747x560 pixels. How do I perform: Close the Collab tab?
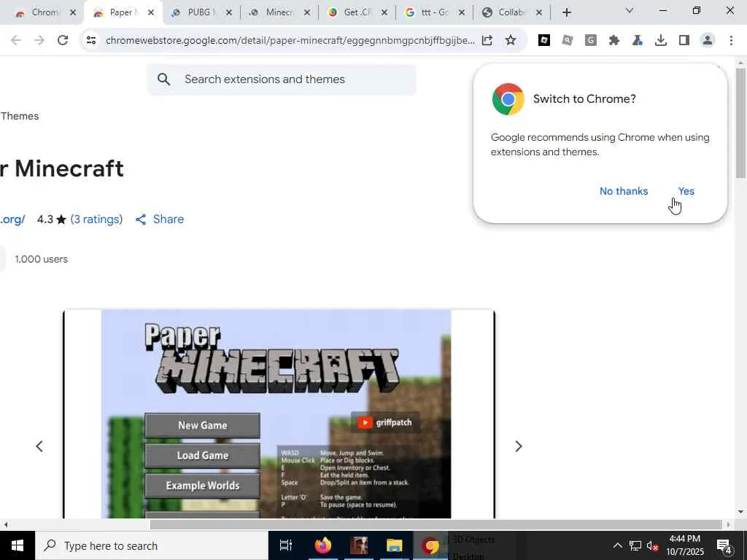(539, 13)
